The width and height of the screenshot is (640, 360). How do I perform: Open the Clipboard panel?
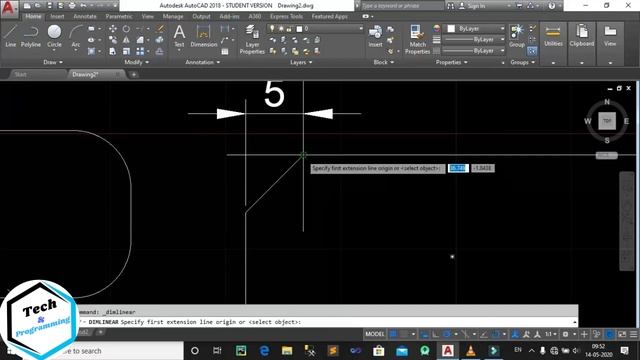pyautogui.click(x=582, y=36)
